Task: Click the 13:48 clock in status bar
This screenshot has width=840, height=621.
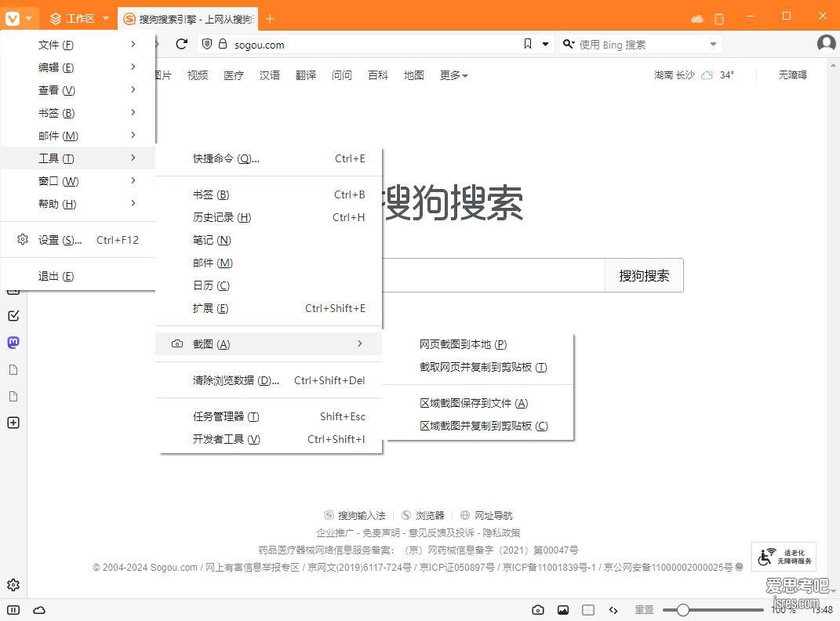Action: (822, 610)
